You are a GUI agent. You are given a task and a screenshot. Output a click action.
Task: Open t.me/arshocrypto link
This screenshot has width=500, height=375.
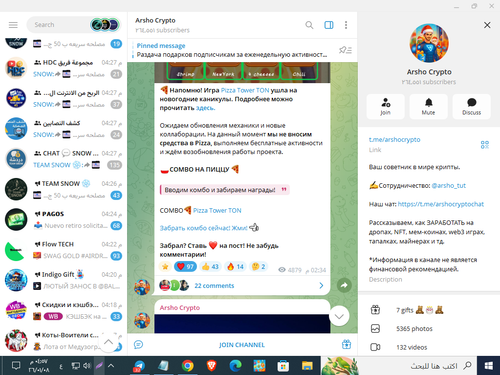pyautogui.click(x=394, y=139)
